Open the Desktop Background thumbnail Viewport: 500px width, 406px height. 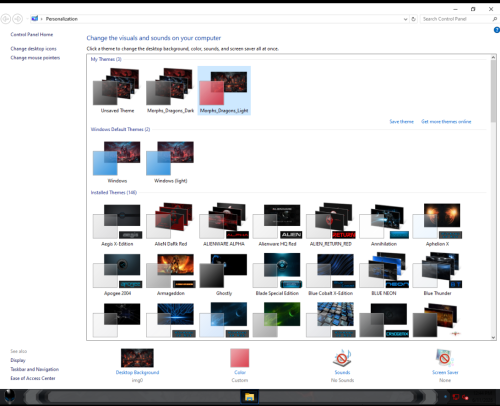(137, 358)
